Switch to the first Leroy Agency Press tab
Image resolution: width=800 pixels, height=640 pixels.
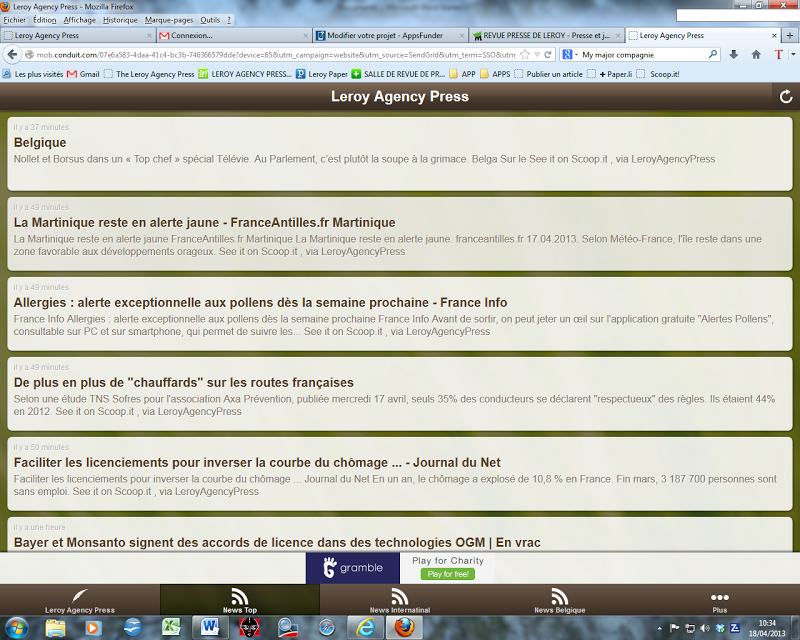[77, 35]
